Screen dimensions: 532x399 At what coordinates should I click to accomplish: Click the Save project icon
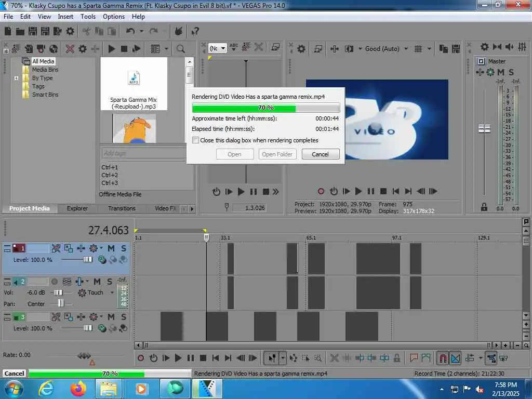[33, 32]
